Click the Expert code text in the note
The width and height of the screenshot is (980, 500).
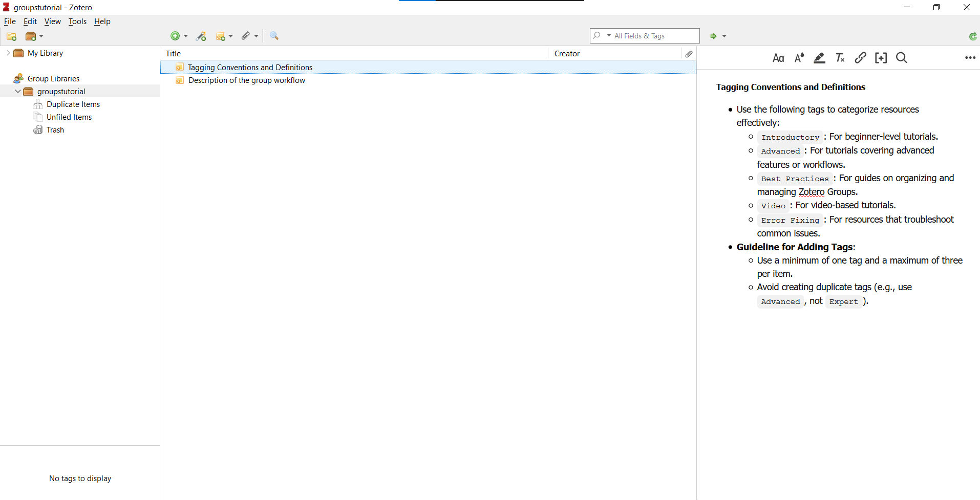(843, 301)
